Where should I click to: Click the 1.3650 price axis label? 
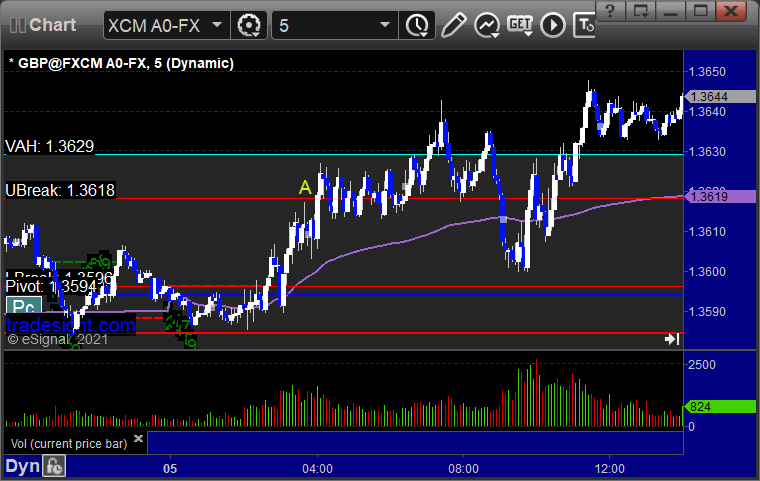click(x=707, y=72)
